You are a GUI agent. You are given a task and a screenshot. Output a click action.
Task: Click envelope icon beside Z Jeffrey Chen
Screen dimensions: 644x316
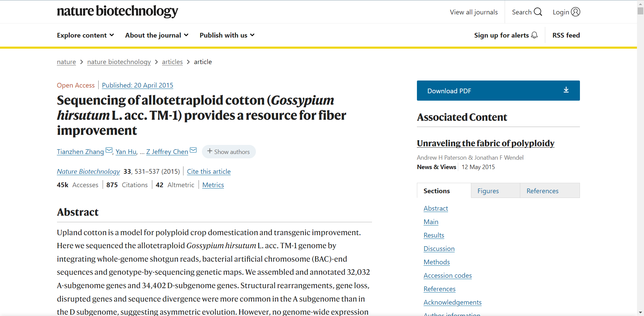pos(193,150)
